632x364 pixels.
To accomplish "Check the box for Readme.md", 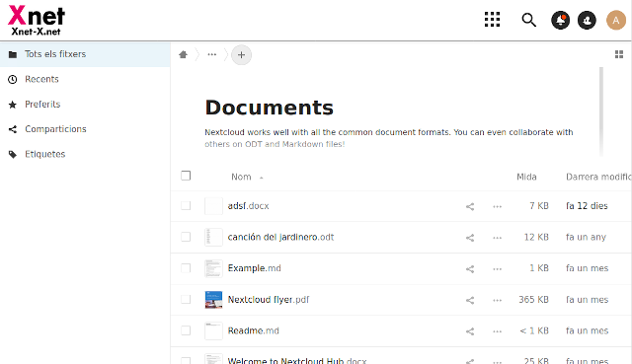I will tap(186, 330).
